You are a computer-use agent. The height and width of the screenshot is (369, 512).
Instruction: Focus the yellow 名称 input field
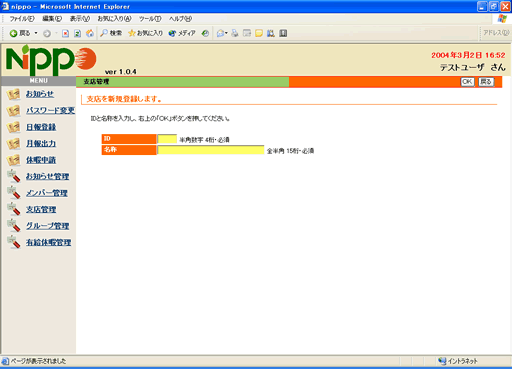point(211,150)
